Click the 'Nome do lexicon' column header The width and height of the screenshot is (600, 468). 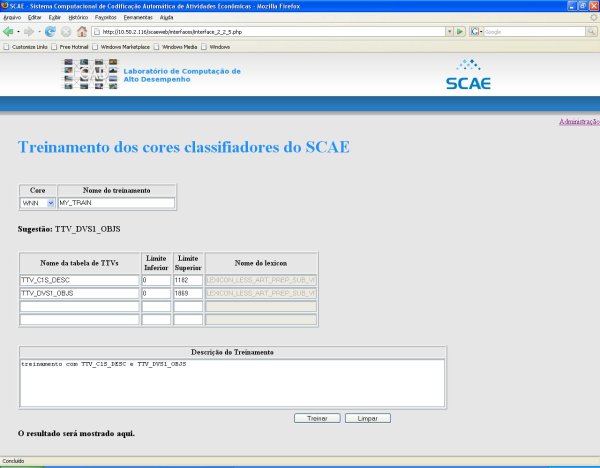pyautogui.click(x=261, y=263)
